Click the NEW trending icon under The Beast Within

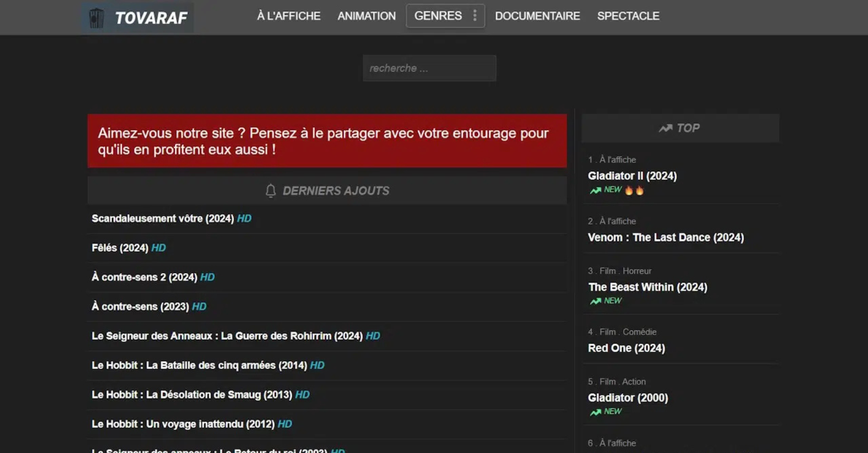click(595, 301)
